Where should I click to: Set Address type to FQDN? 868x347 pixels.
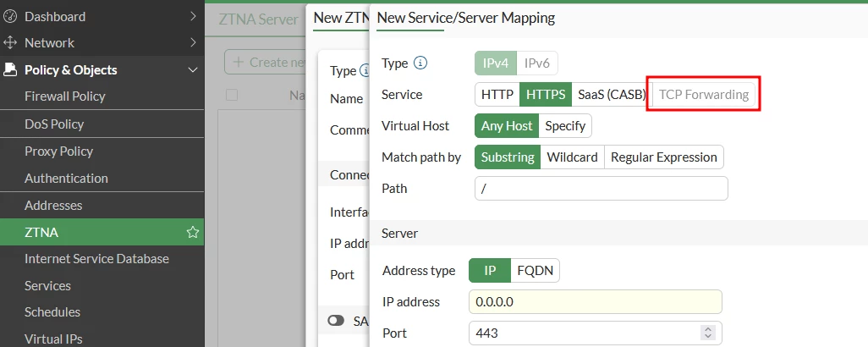pyautogui.click(x=535, y=271)
